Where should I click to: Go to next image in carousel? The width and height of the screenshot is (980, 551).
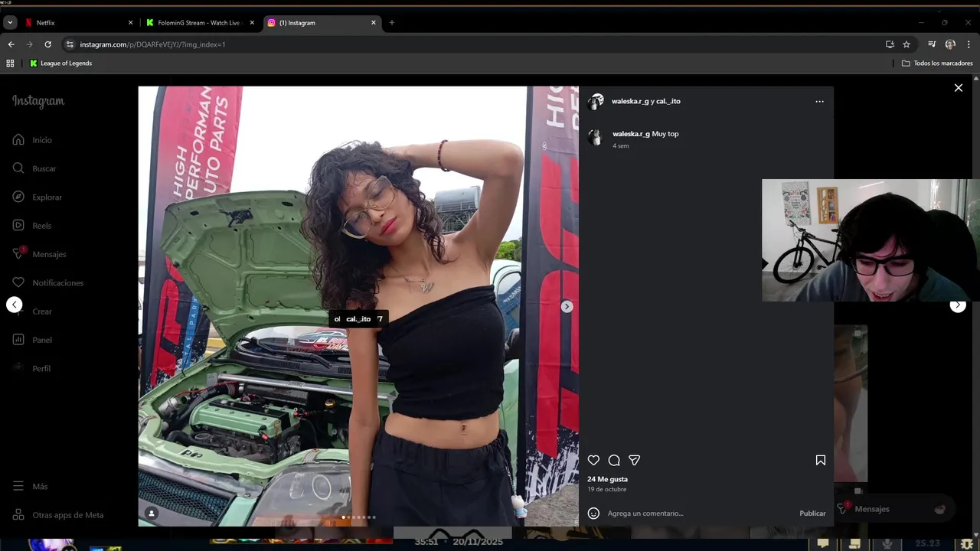click(x=567, y=306)
